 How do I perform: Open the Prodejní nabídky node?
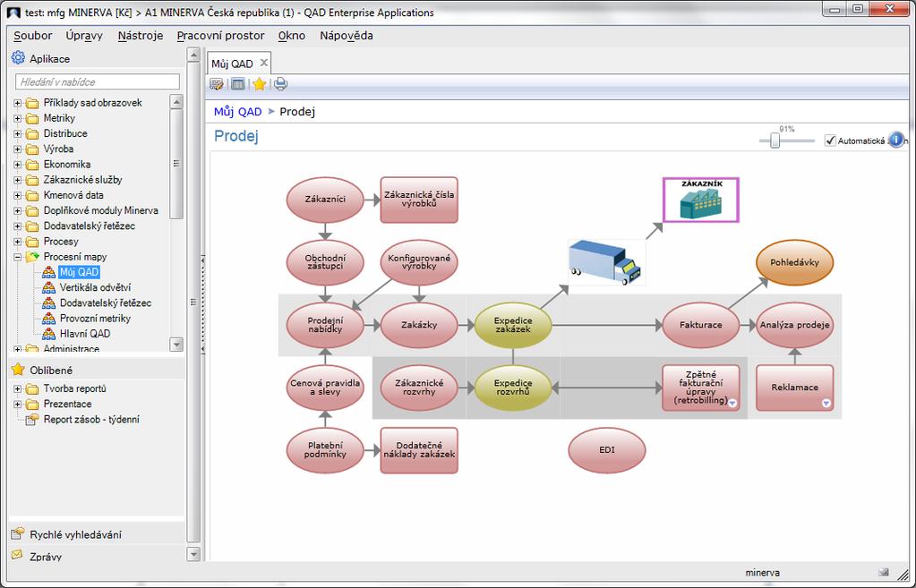tap(325, 325)
